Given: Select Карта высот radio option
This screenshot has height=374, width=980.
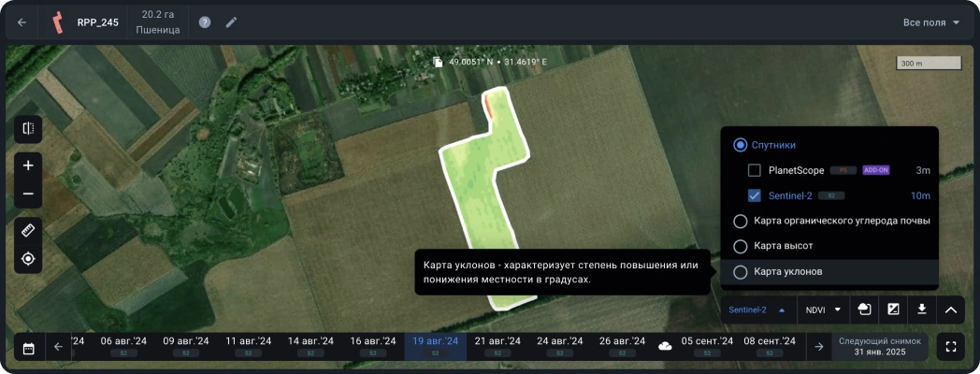Looking at the screenshot, I should (x=741, y=246).
